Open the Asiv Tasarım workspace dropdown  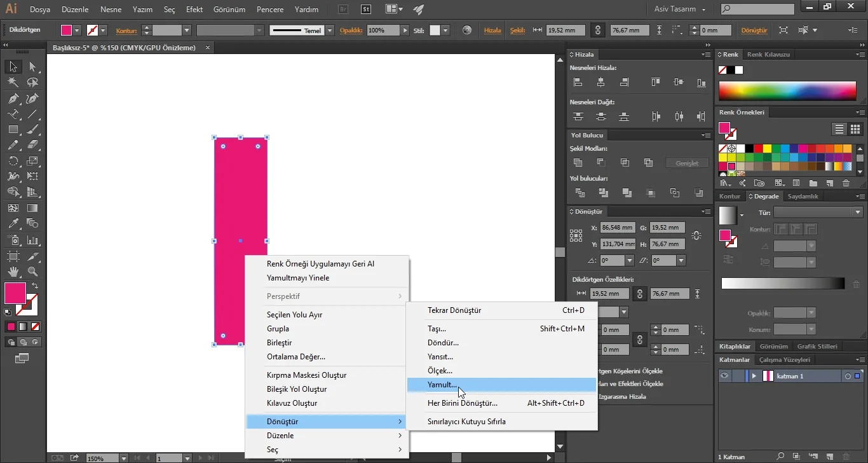tap(680, 10)
